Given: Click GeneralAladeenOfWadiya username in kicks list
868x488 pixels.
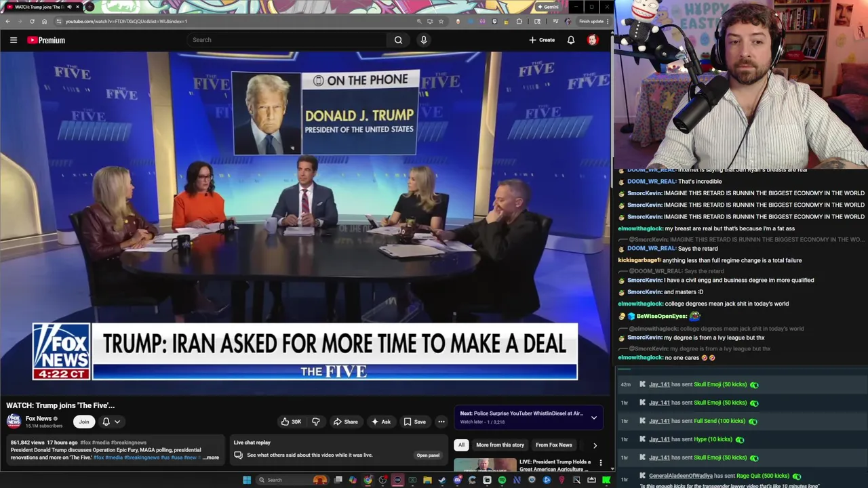Looking at the screenshot, I should [681, 476].
